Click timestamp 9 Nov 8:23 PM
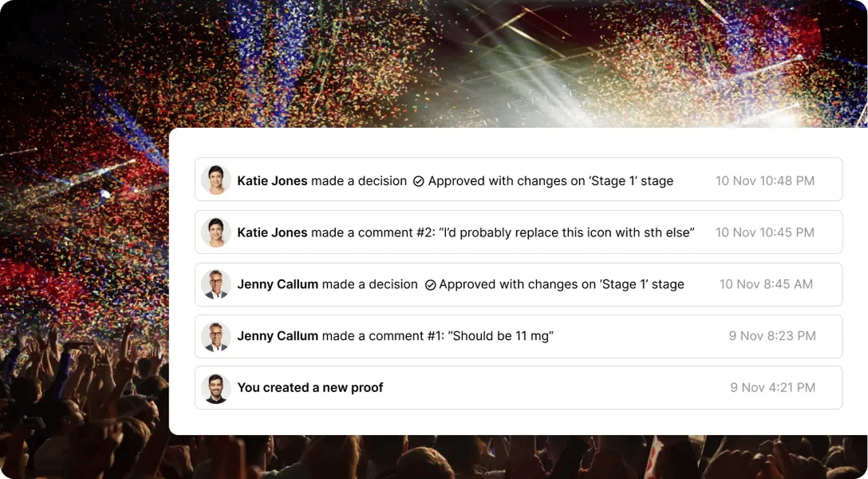868x479 pixels. pos(771,336)
